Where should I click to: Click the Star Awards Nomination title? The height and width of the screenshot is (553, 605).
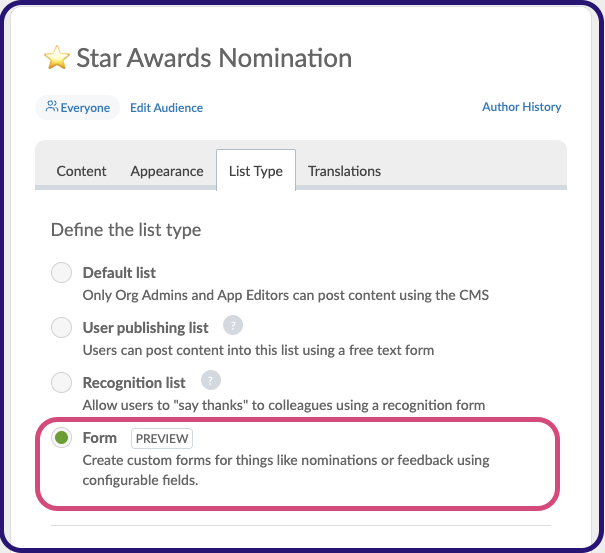(x=214, y=58)
